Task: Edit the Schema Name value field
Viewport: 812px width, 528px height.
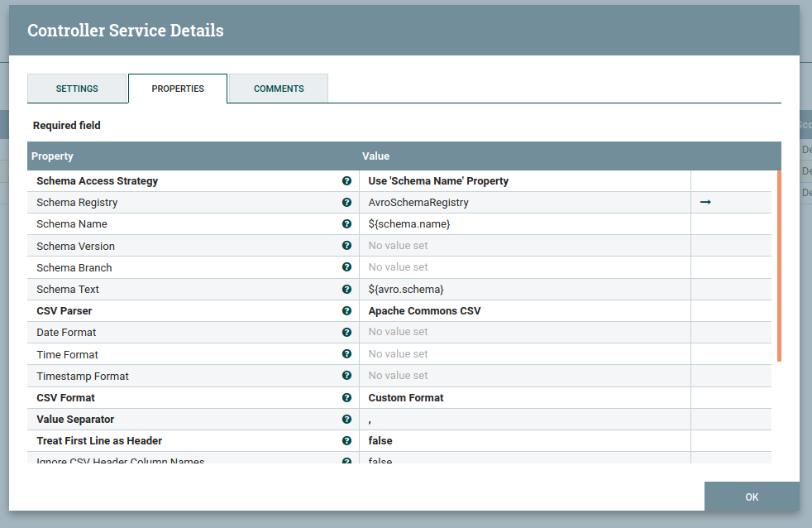Action: tap(524, 223)
